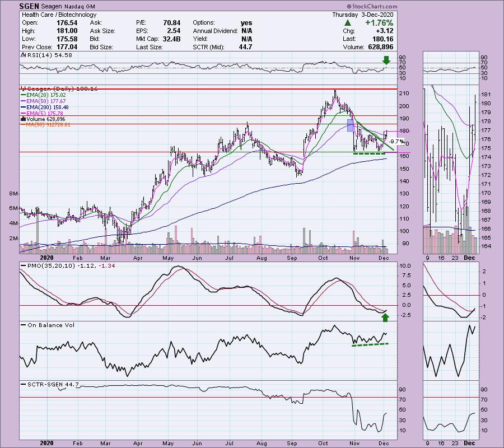Click the 164 label on the zoomed price axis
Screen dimensions: 504x448
point(486,246)
